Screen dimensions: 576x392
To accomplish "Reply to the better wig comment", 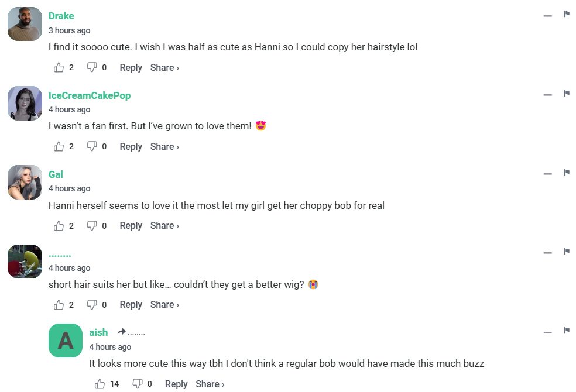I will (131, 305).
